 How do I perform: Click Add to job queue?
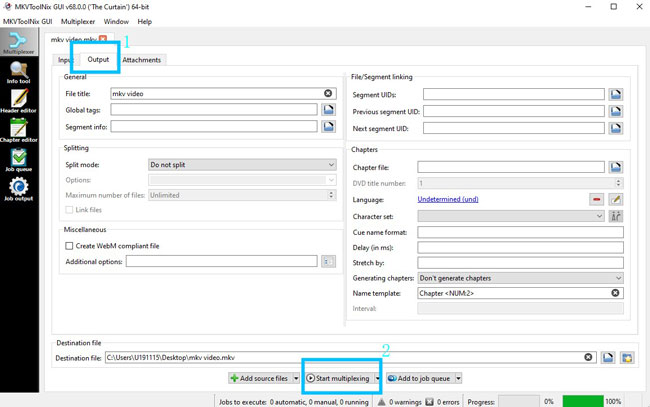(x=420, y=378)
